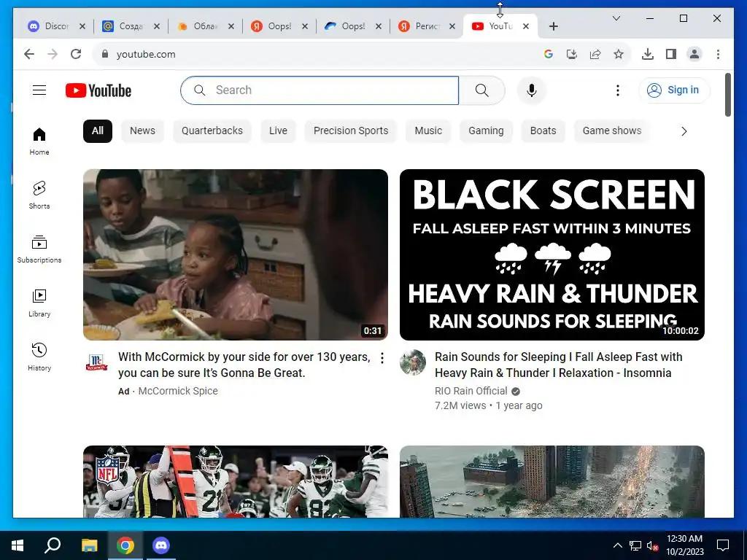Click the YouTube search input field
Viewport: 747px width, 560px height.
point(320,90)
